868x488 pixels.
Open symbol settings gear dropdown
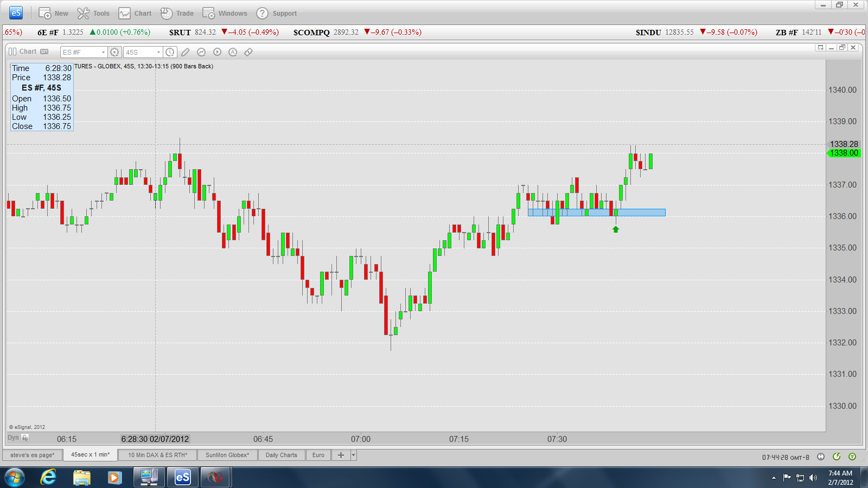pos(114,52)
